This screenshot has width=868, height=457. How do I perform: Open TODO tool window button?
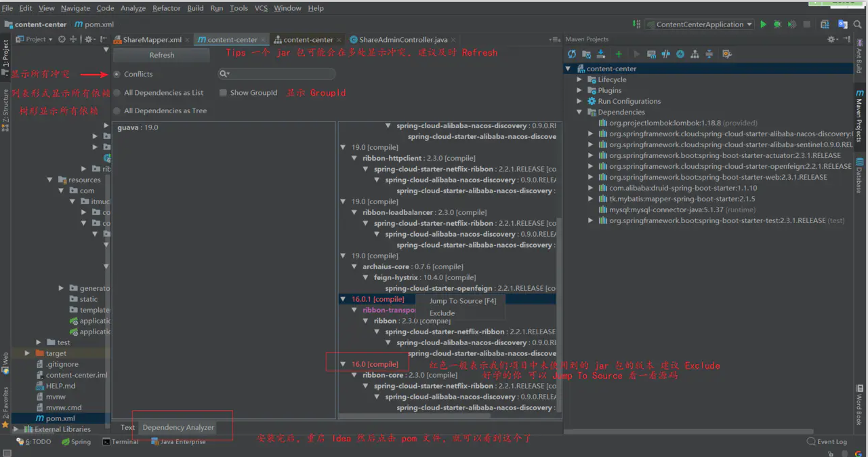[x=34, y=441]
